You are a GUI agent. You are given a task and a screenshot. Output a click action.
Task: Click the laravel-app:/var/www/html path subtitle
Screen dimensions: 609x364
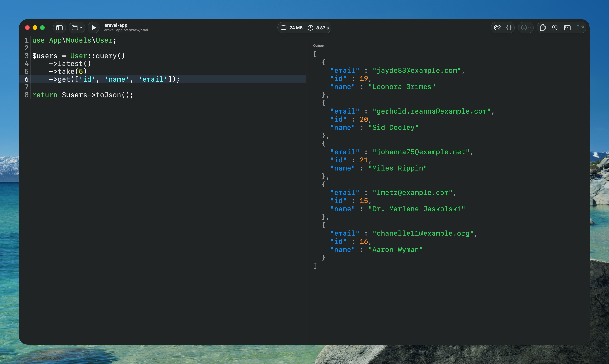(x=126, y=30)
